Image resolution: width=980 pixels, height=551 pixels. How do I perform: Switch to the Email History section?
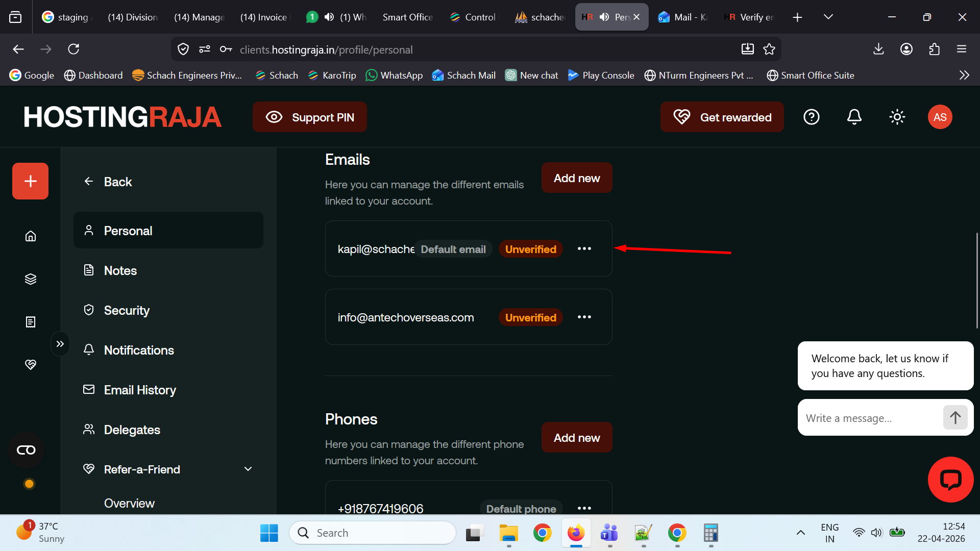(140, 390)
